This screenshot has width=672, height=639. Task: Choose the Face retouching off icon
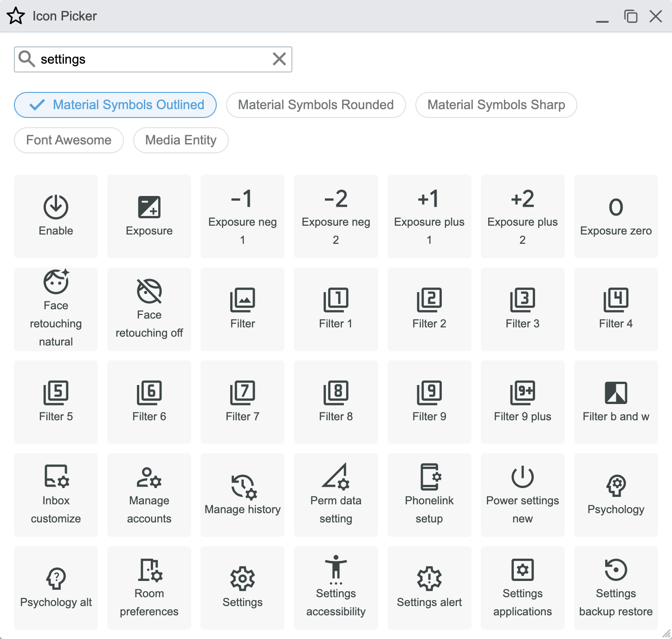tap(149, 309)
